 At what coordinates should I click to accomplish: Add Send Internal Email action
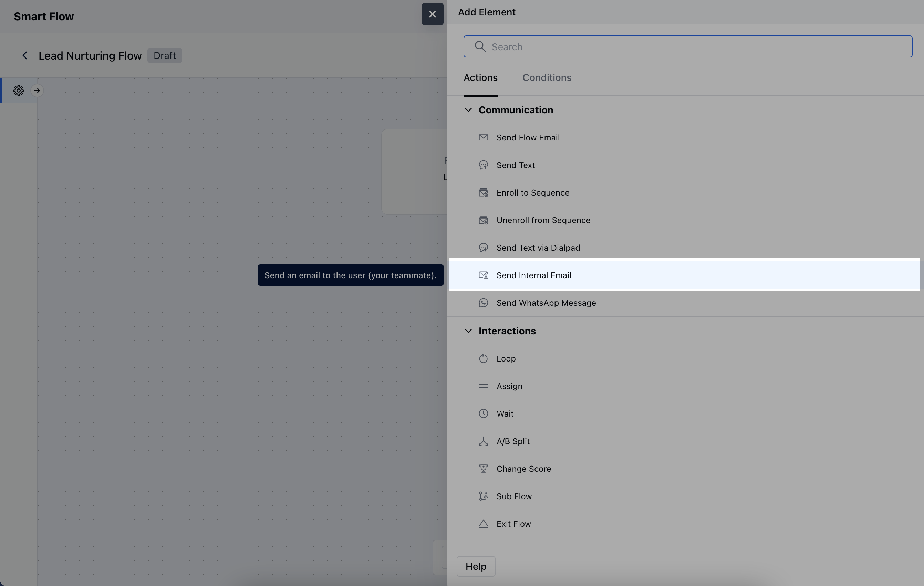point(533,275)
